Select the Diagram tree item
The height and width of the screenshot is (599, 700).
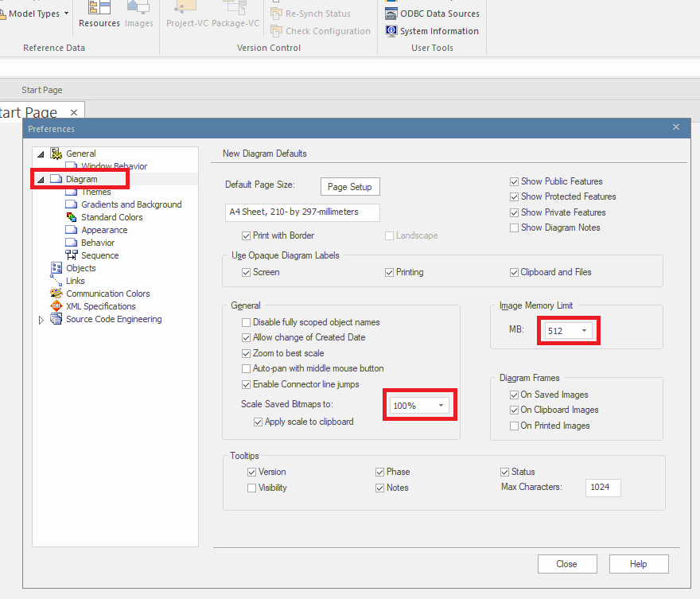(x=81, y=179)
